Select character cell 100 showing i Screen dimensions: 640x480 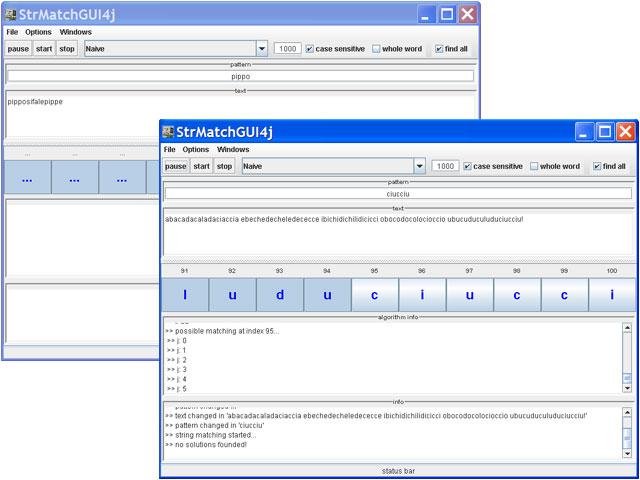click(x=612, y=295)
